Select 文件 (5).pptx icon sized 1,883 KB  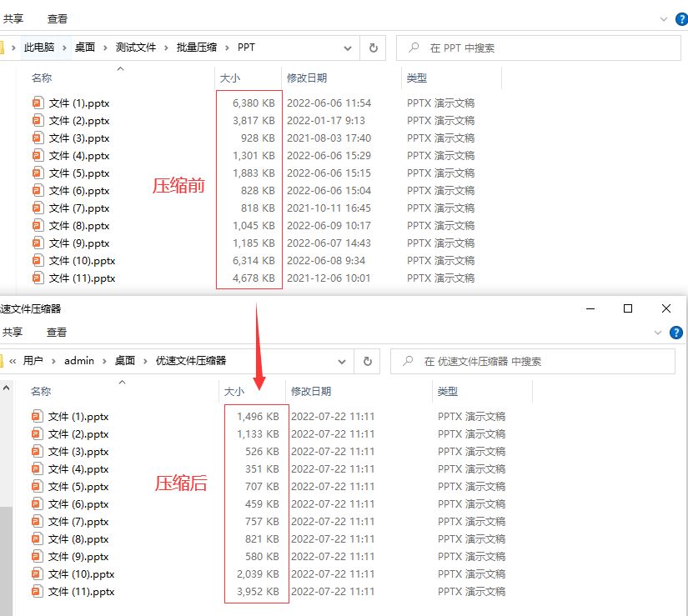[38, 173]
